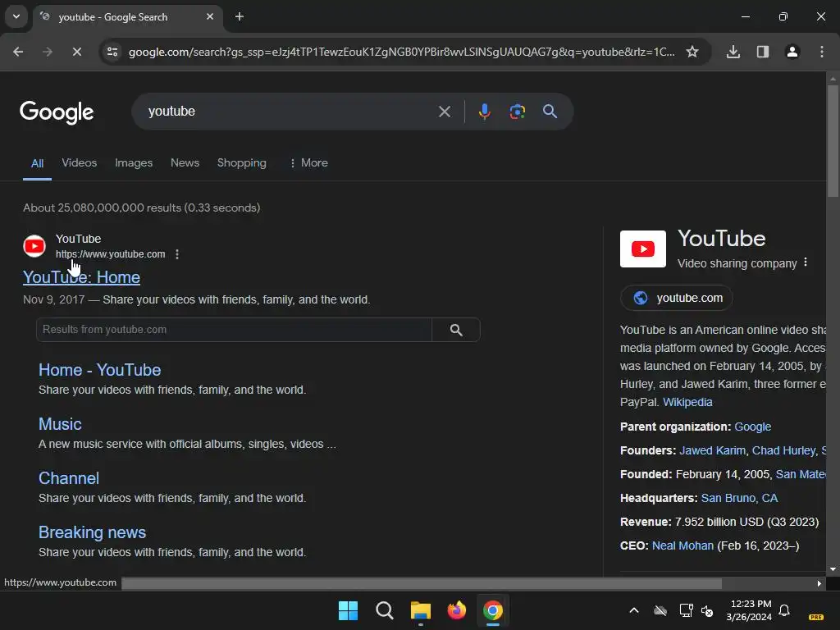
Task: Open the Chrome profile menu
Action: tap(792, 52)
